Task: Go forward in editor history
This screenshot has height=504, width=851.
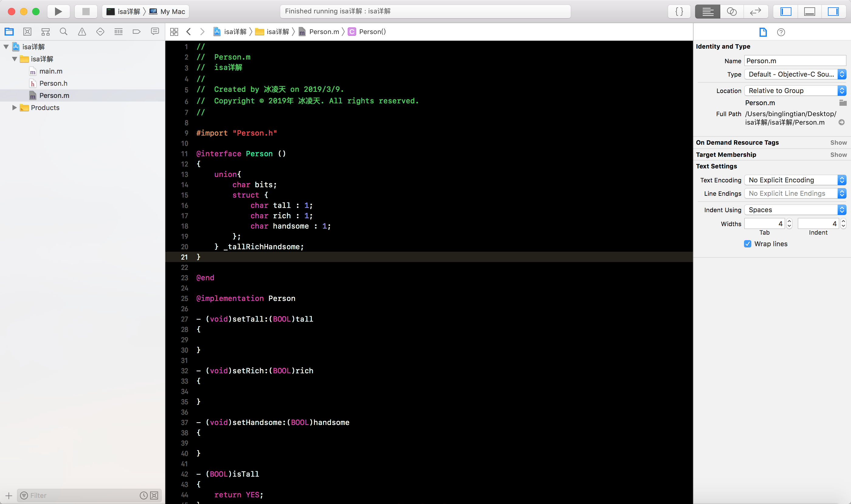Action: point(202,32)
